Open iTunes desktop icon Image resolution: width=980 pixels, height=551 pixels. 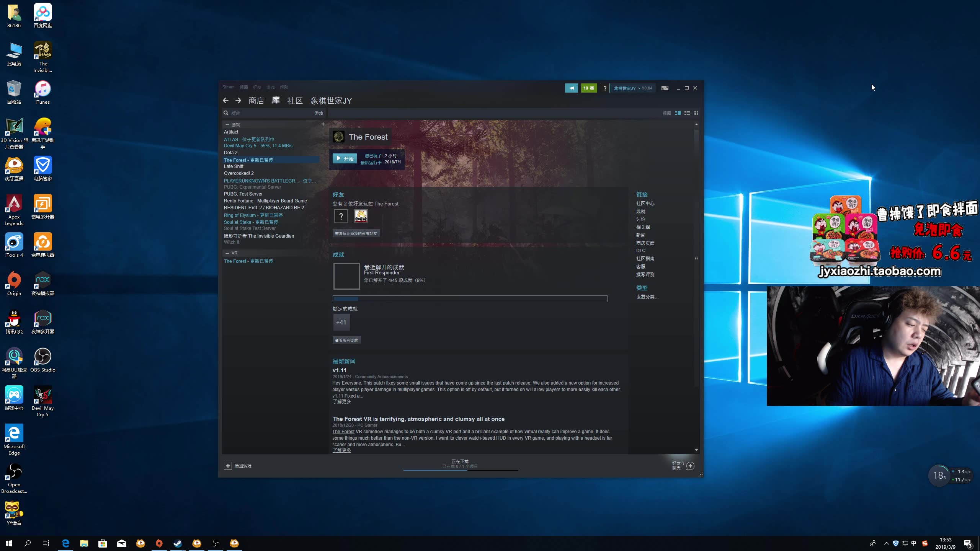[42, 92]
